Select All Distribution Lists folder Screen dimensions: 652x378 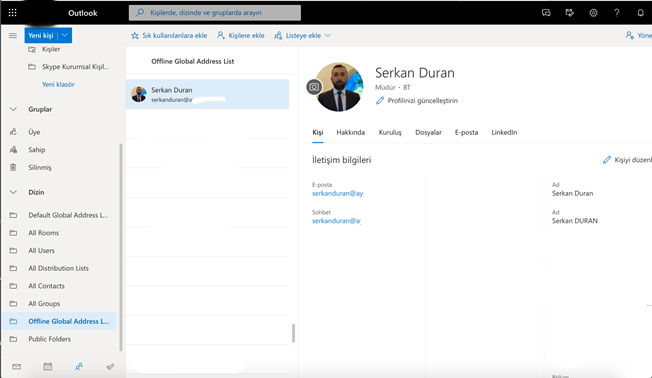click(59, 268)
